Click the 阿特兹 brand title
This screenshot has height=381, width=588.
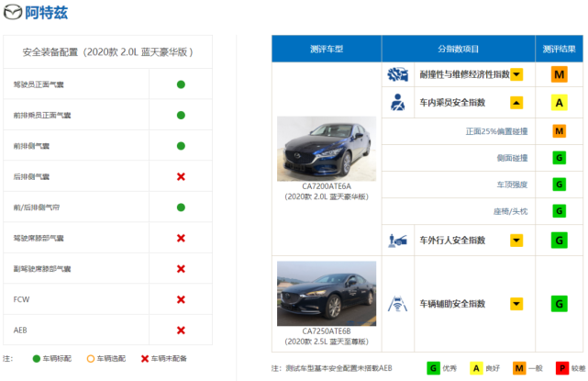pos(47,13)
